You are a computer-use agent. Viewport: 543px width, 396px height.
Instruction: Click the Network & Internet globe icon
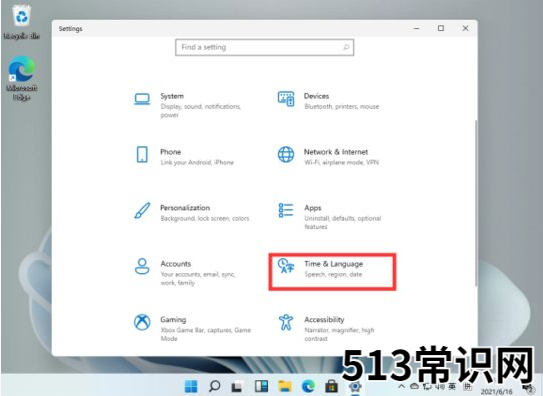(x=286, y=154)
